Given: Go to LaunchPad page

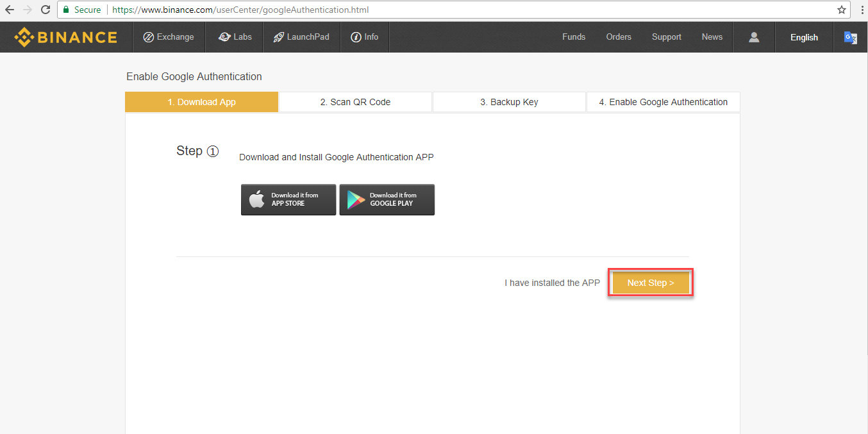Looking at the screenshot, I should pyautogui.click(x=301, y=37).
